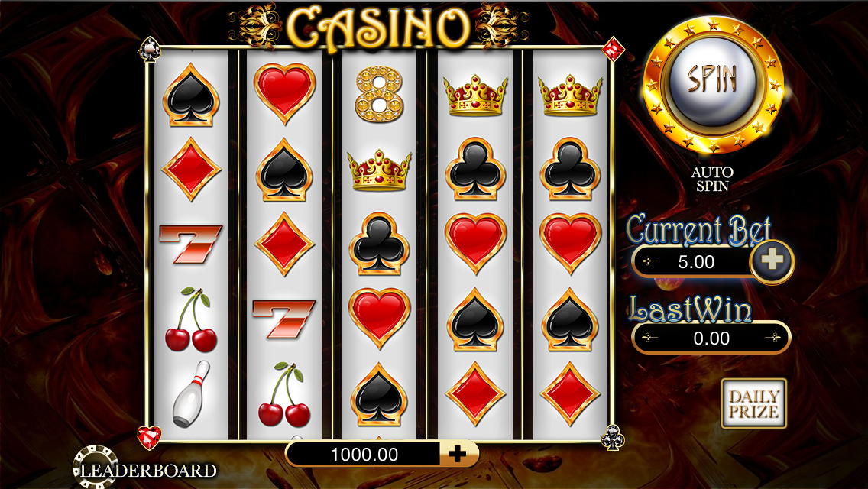Click the club gem corner ornament

tap(613, 438)
